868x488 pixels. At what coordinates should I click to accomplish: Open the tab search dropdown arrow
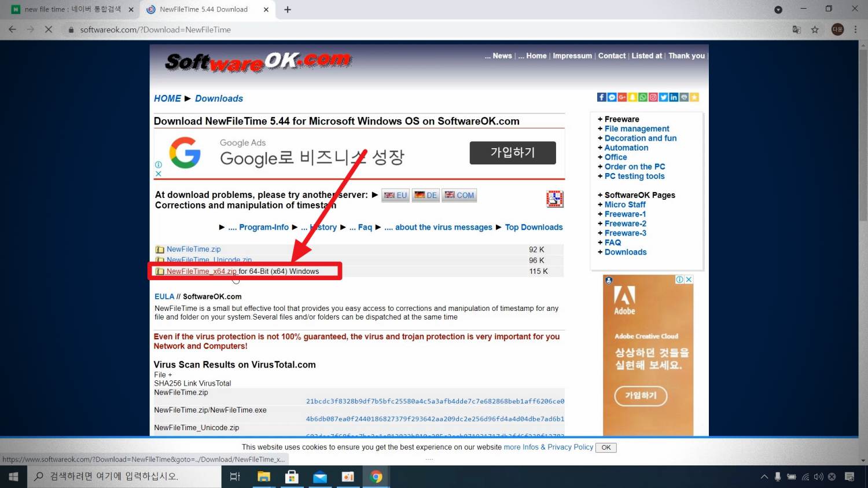778,9
